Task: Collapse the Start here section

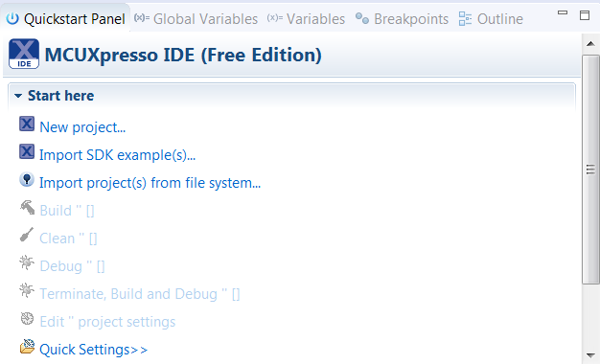Action: pos(18,96)
